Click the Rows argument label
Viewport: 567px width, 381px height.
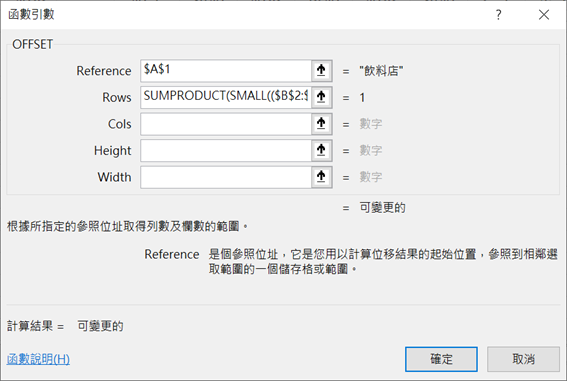point(117,97)
